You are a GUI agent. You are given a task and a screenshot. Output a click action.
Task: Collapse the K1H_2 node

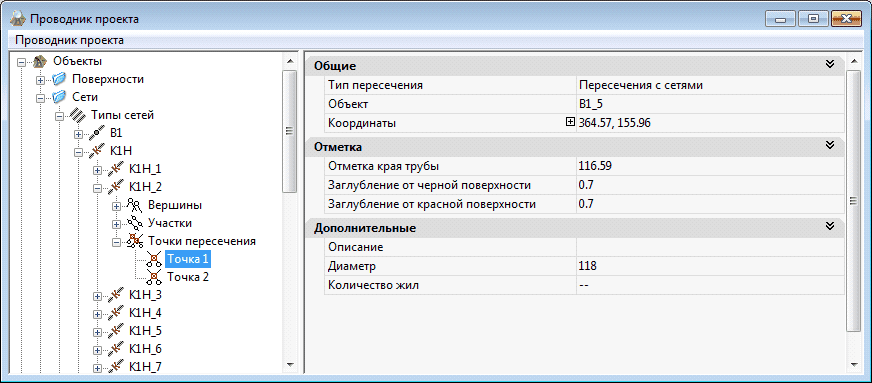coord(97,188)
